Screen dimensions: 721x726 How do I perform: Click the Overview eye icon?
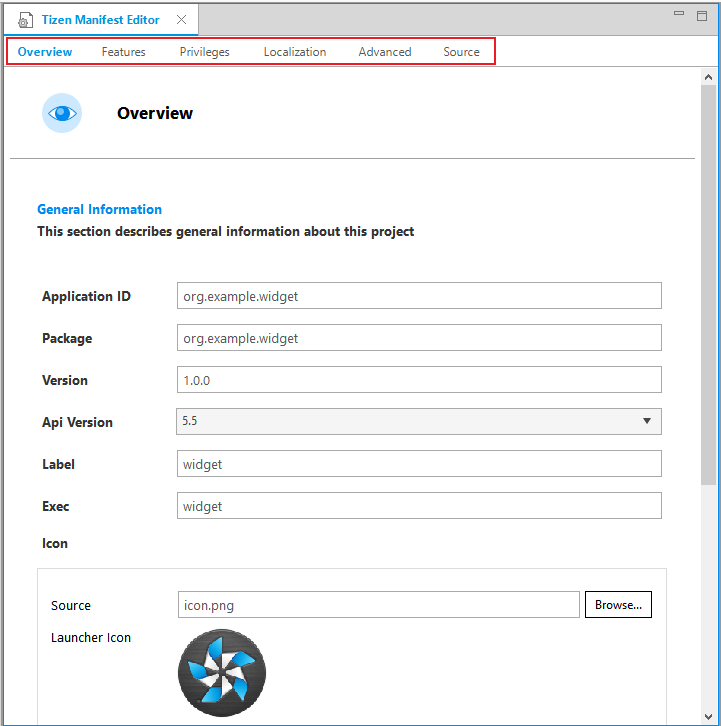click(62, 113)
